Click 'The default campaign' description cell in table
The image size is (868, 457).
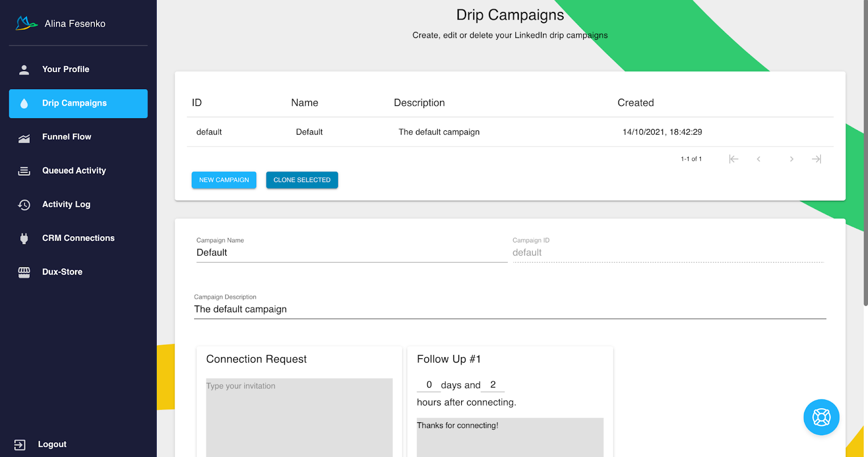click(x=439, y=132)
